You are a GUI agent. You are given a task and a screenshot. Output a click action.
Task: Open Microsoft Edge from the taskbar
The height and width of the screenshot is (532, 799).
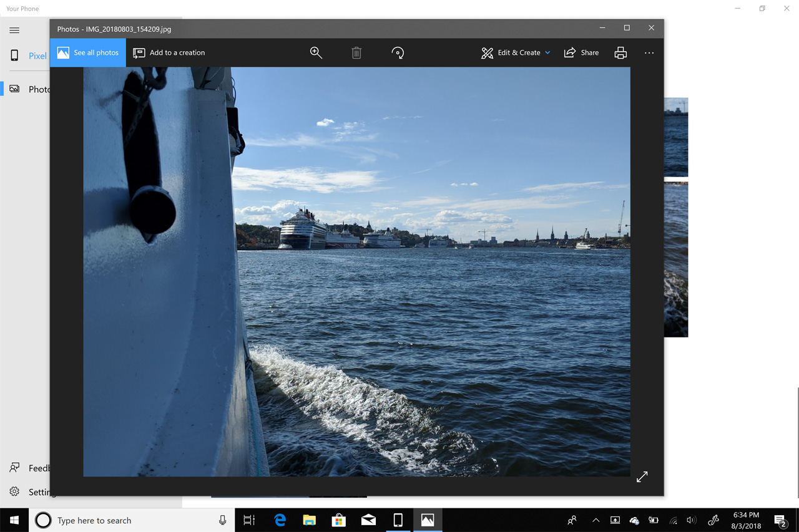280,520
